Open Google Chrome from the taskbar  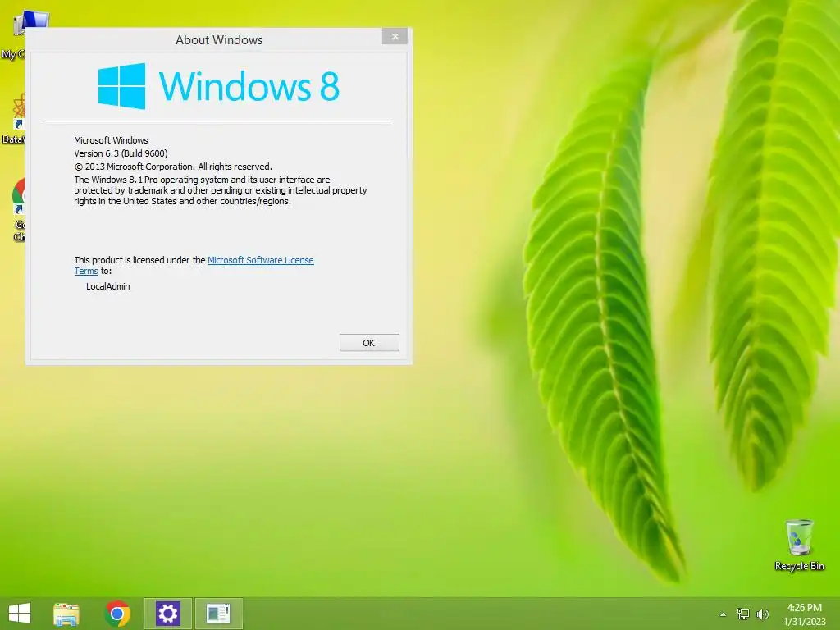coord(118,614)
